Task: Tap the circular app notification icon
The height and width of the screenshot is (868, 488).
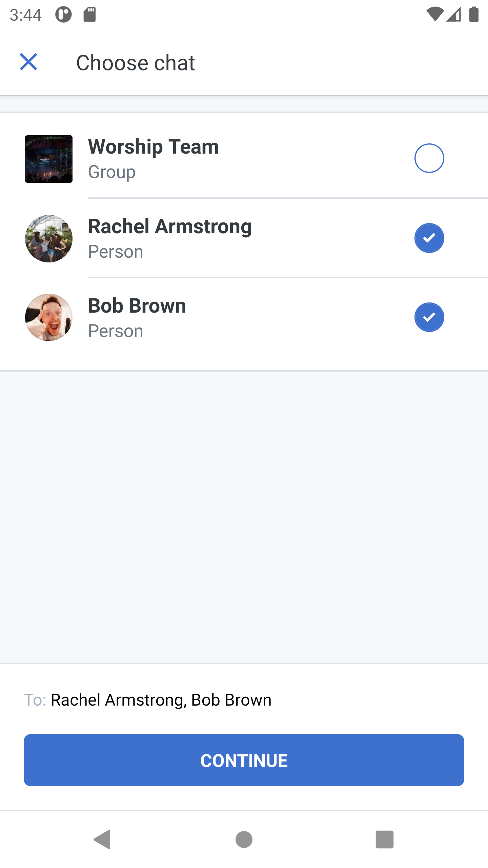Action: tap(63, 15)
